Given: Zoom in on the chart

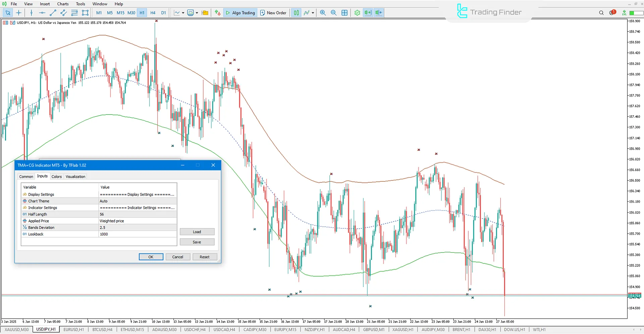Looking at the screenshot, I should pyautogui.click(x=323, y=12).
